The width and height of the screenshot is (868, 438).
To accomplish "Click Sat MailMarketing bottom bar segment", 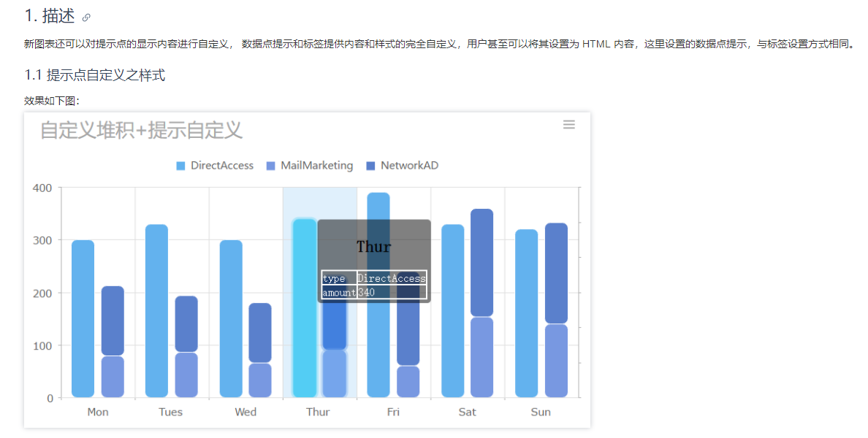I will coord(482,357).
